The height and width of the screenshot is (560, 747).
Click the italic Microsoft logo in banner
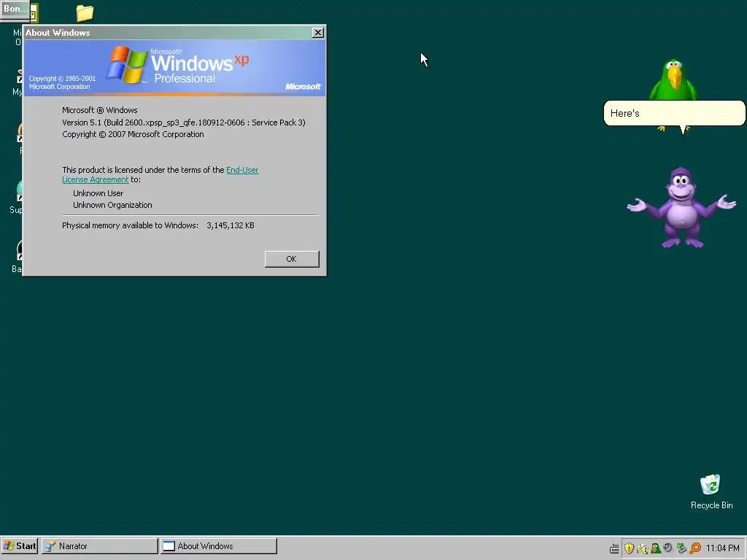303,86
